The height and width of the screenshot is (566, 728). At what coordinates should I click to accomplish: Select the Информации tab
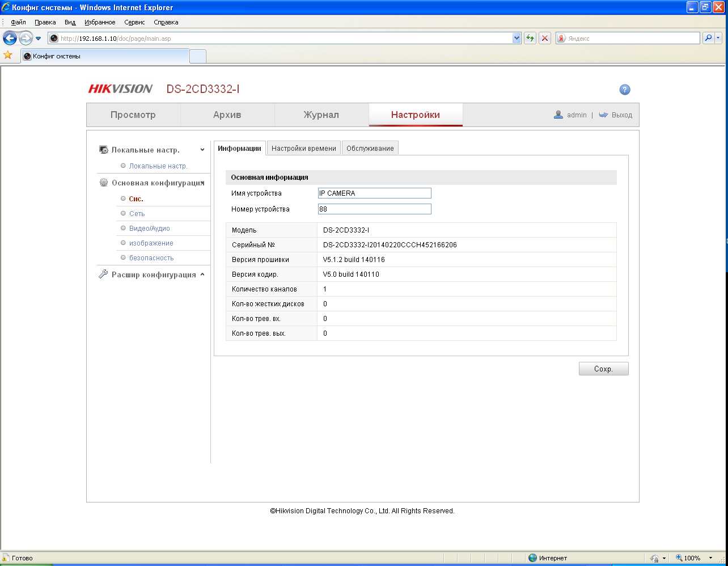[239, 148]
